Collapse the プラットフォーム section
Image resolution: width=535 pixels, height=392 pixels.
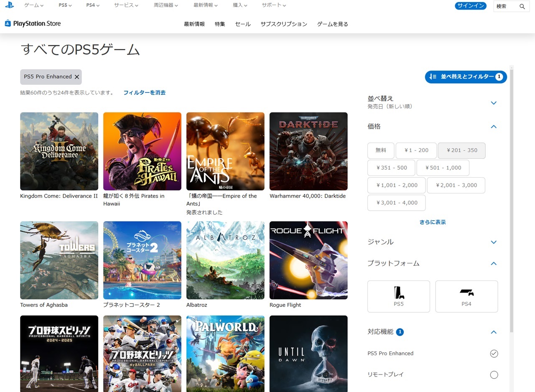(x=494, y=264)
